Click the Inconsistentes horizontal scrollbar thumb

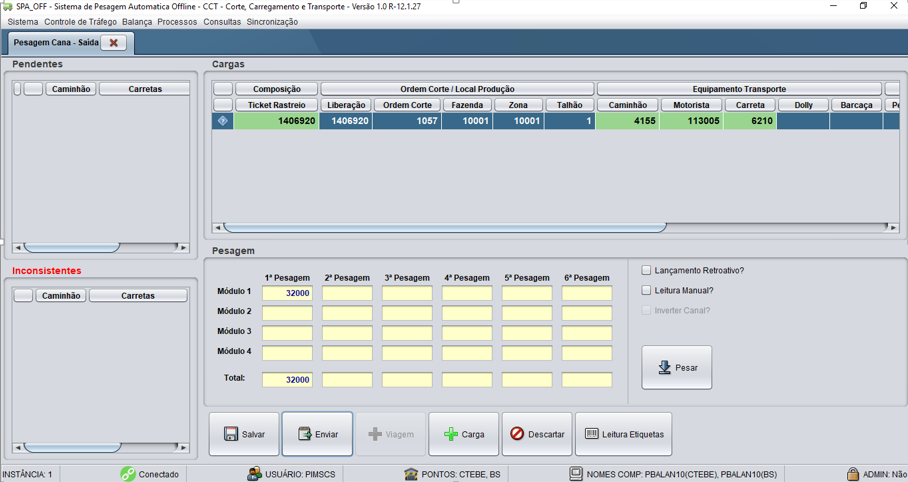click(72, 447)
